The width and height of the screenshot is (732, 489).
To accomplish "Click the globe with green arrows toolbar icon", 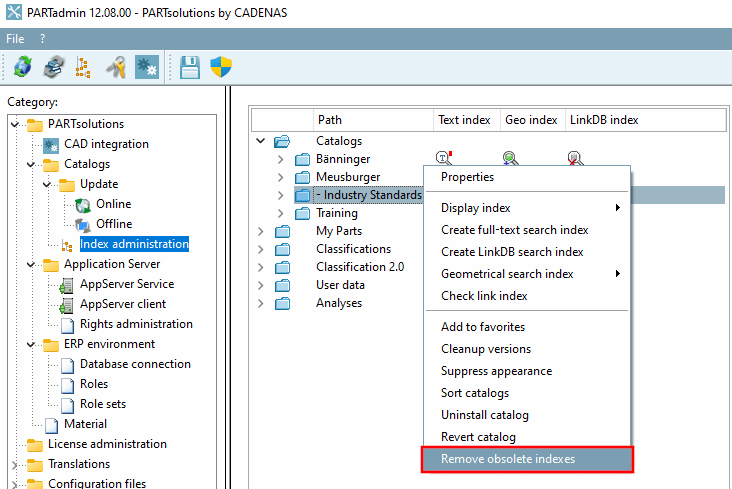I will [22, 67].
